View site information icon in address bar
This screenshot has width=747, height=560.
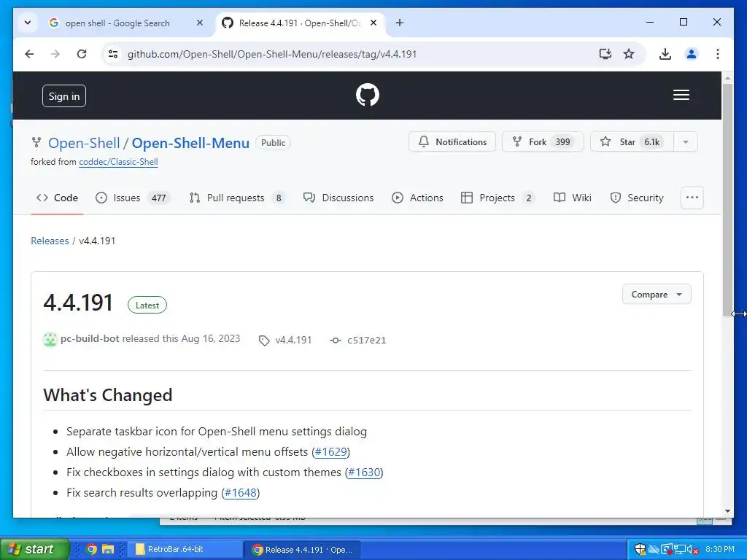[113, 54]
